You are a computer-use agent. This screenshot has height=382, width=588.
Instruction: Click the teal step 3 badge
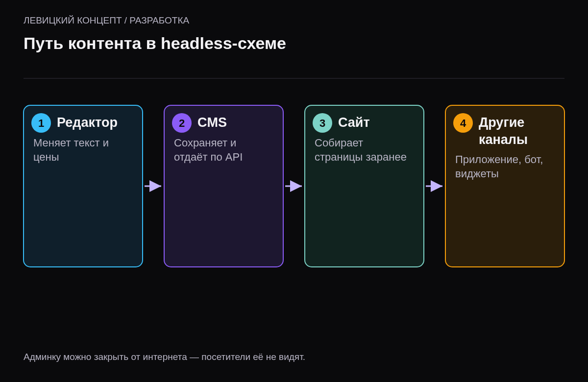point(322,123)
